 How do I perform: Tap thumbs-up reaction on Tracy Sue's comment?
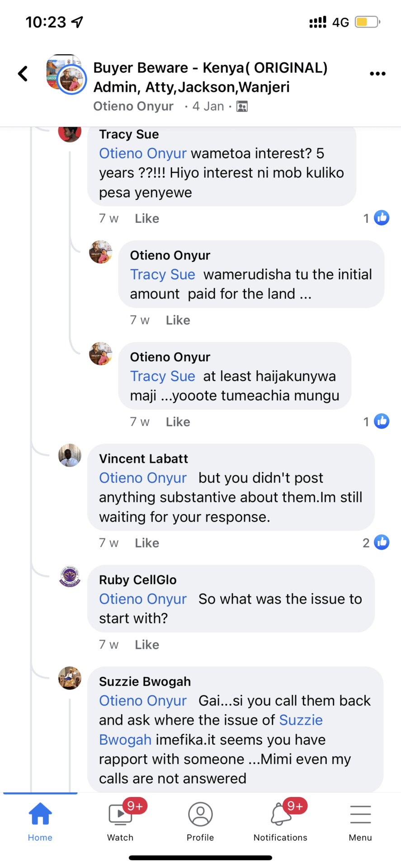point(382,218)
